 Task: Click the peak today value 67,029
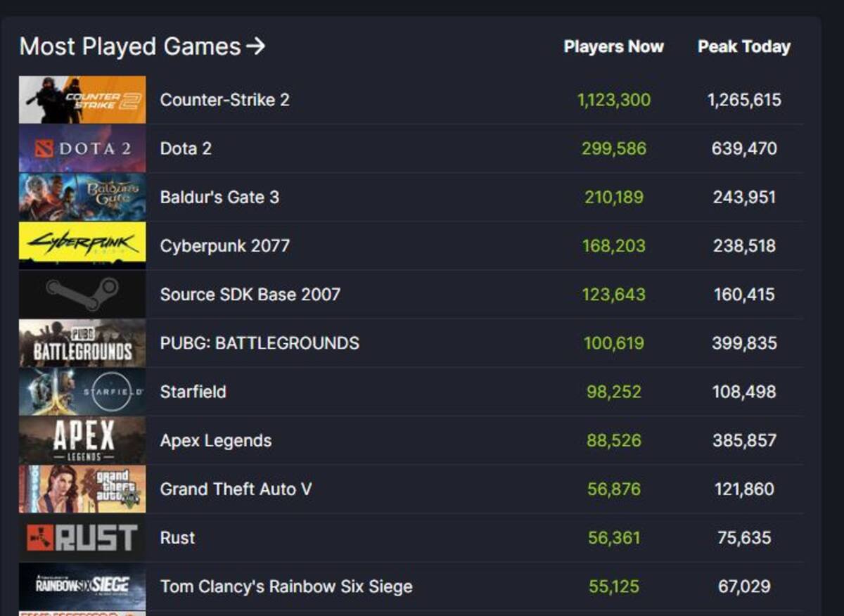pos(744,586)
